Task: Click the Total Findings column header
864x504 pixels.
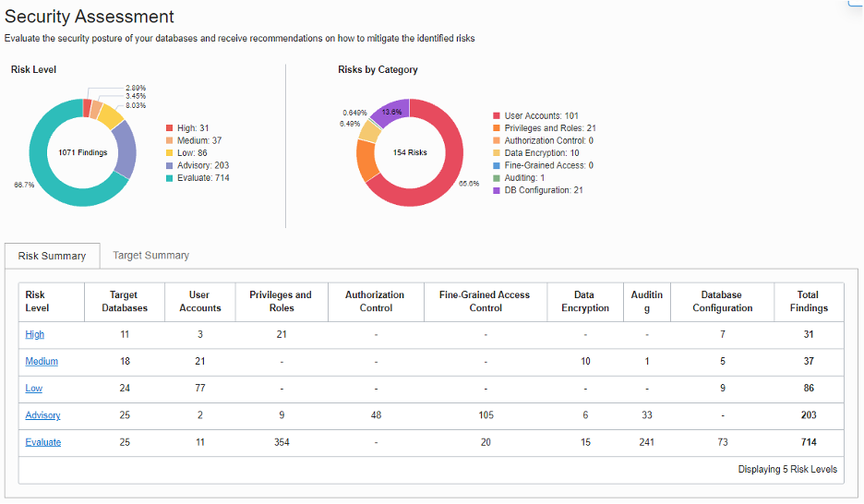Action: pyautogui.click(x=809, y=301)
